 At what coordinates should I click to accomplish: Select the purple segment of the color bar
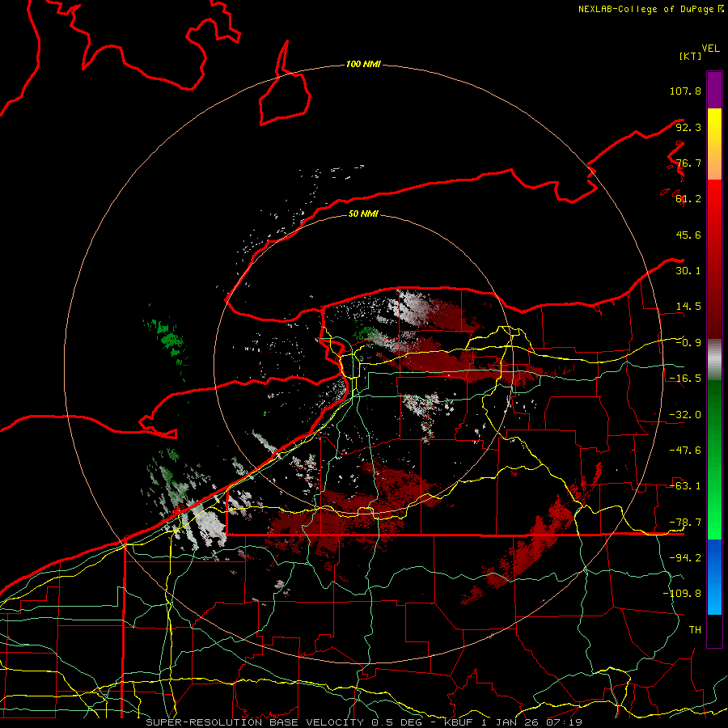pos(714,90)
